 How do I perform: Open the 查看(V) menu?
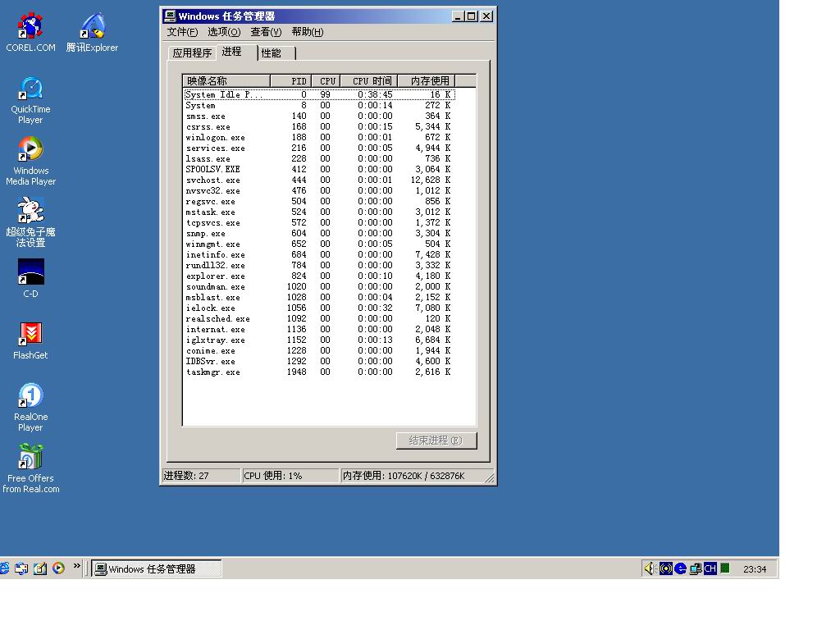tap(266, 32)
